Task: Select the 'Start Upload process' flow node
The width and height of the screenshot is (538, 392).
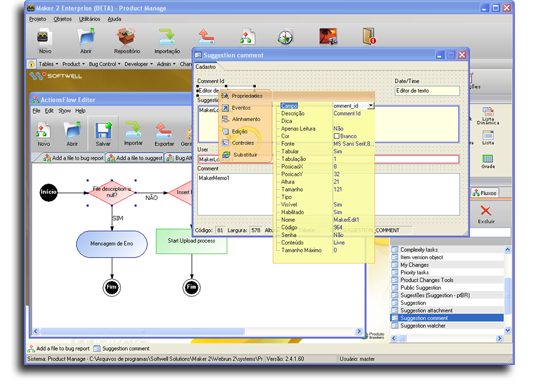Action: tap(191, 241)
